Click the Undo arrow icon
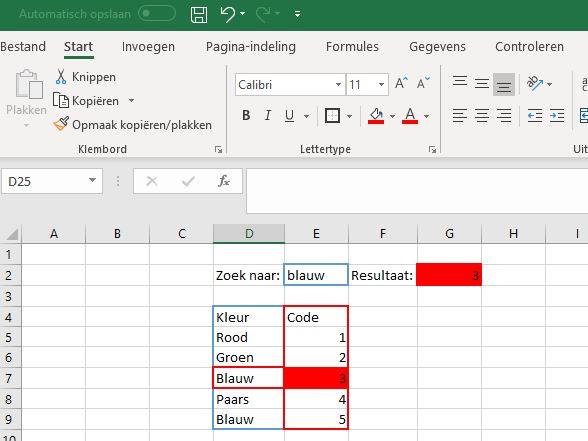 228,14
